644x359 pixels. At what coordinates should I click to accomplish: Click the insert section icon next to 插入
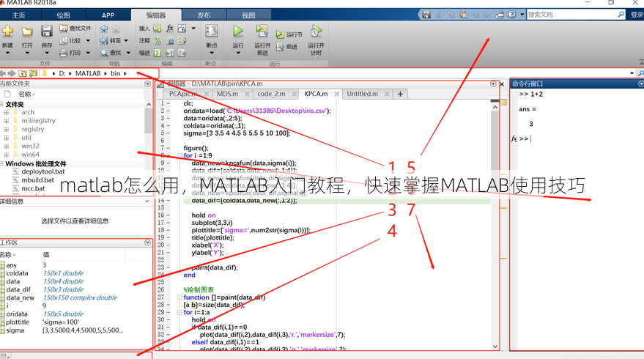(x=158, y=29)
